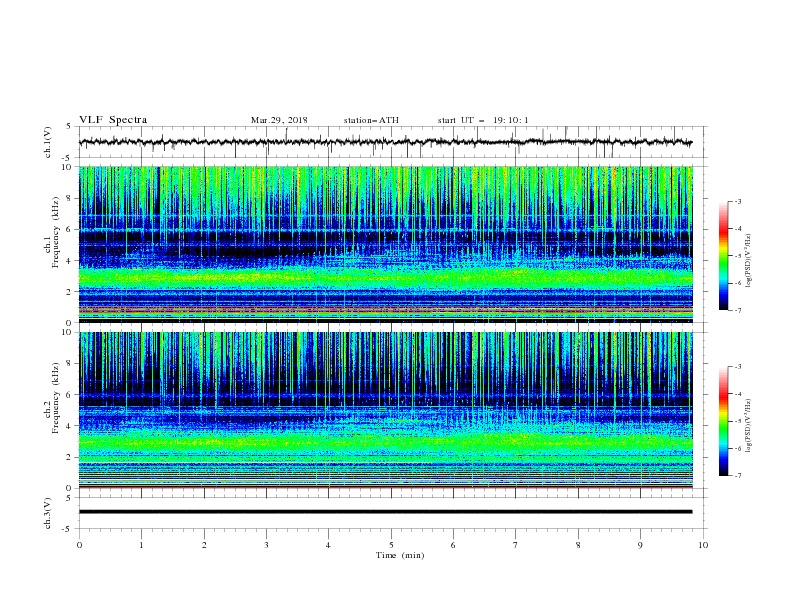792x612 pixels.
Task: Click the black ch.3 voltage trace bar
Action: click(385, 512)
